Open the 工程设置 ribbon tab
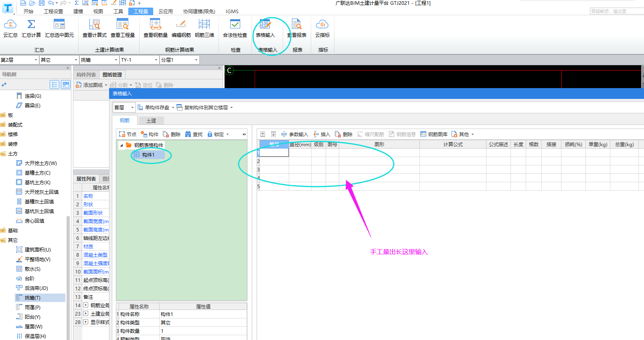This screenshot has width=644, height=340. (53, 11)
